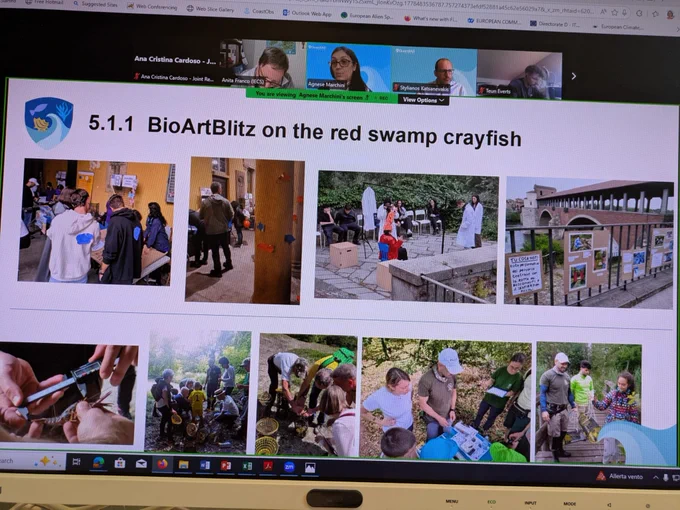Click the lab coat outdoor performance photo
The width and height of the screenshot is (680, 510).
[406, 237]
